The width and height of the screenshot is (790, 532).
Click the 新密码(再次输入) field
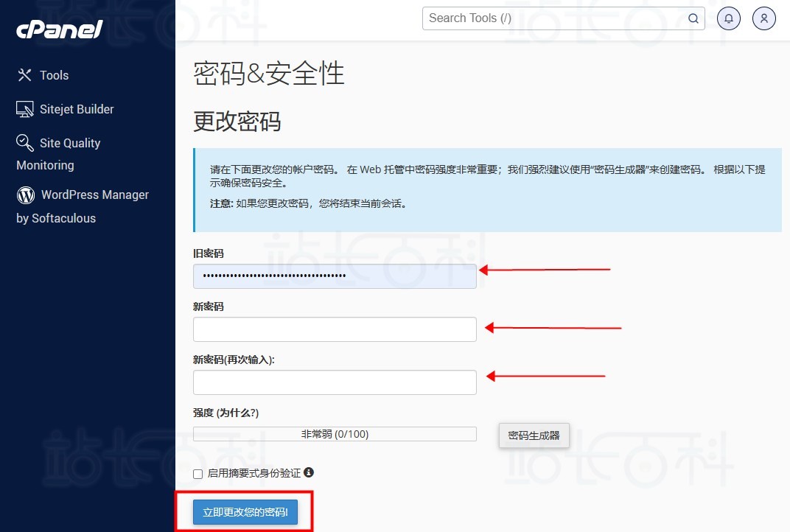[335, 382]
